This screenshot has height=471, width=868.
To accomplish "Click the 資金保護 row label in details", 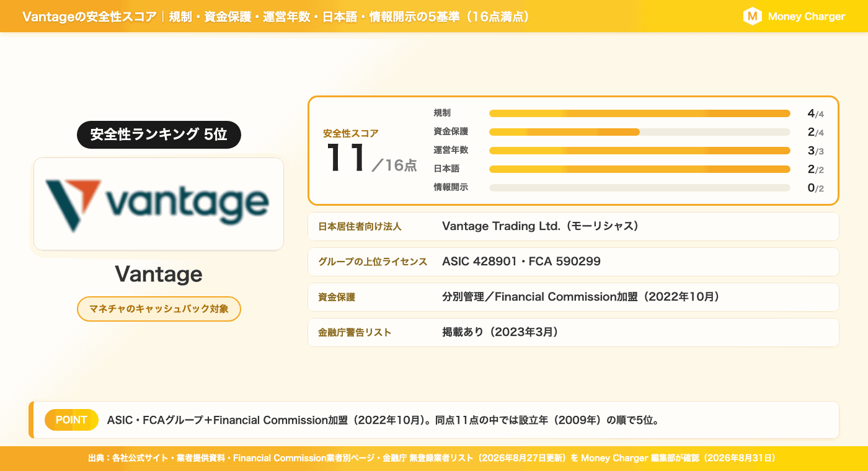I will point(337,297).
